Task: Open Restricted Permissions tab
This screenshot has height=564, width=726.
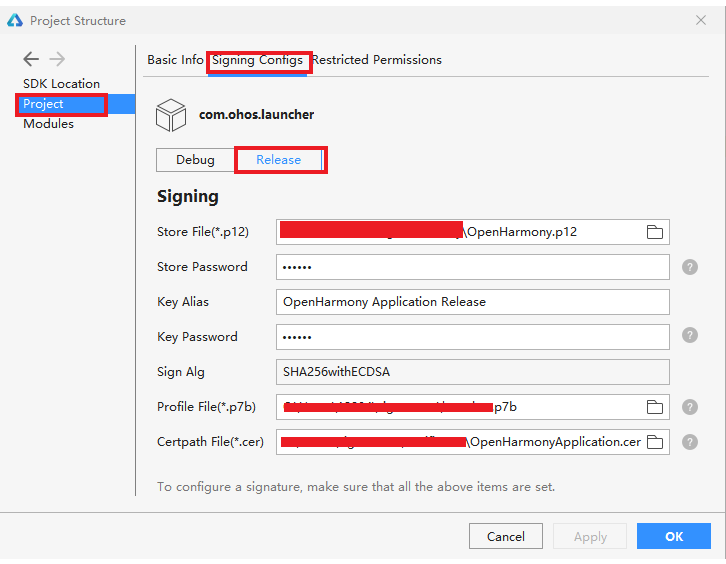Action: click(x=377, y=60)
